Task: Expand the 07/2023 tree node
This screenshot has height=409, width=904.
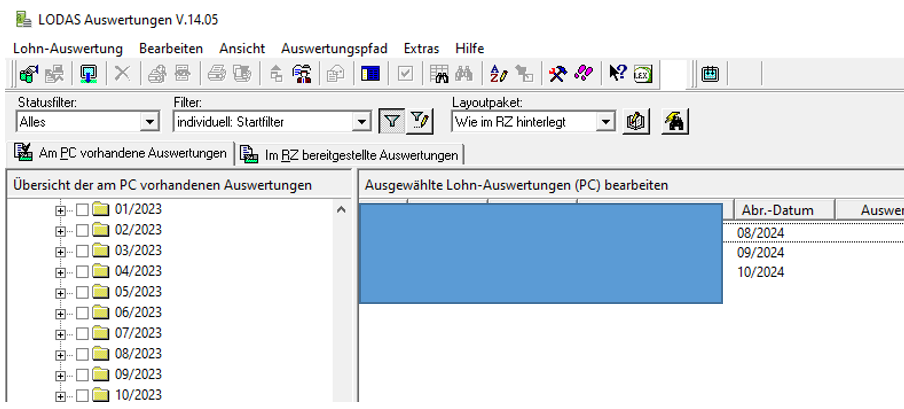Action: click(x=60, y=335)
